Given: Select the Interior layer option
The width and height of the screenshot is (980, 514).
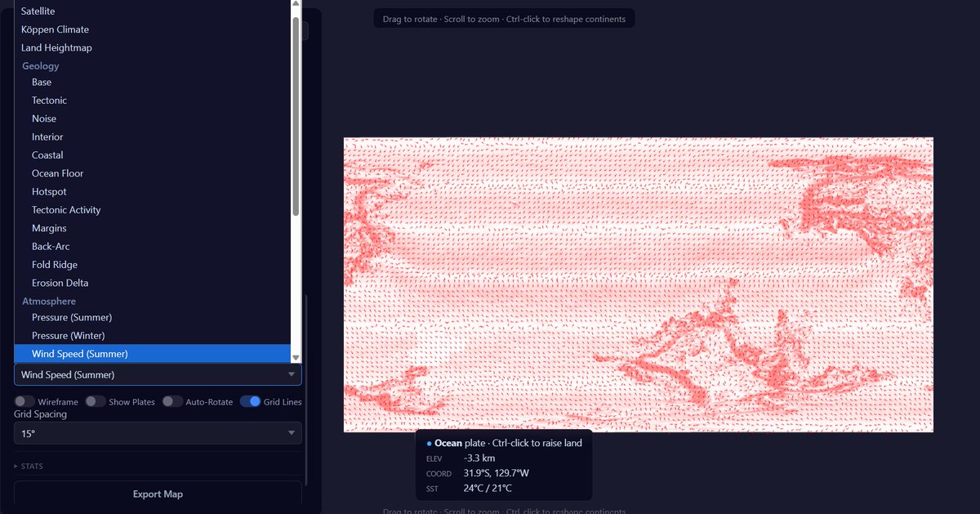Looking at the screenshot, I should (153, 136).
